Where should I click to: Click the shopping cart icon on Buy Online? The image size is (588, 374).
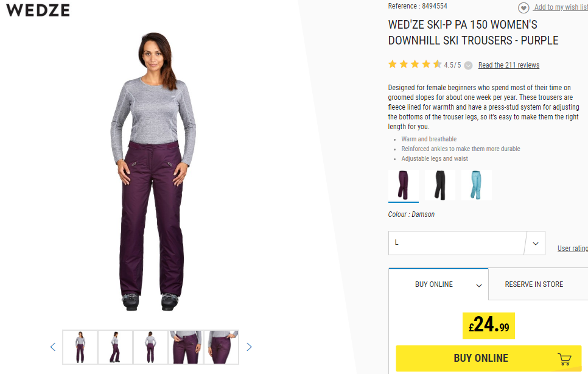564,359
